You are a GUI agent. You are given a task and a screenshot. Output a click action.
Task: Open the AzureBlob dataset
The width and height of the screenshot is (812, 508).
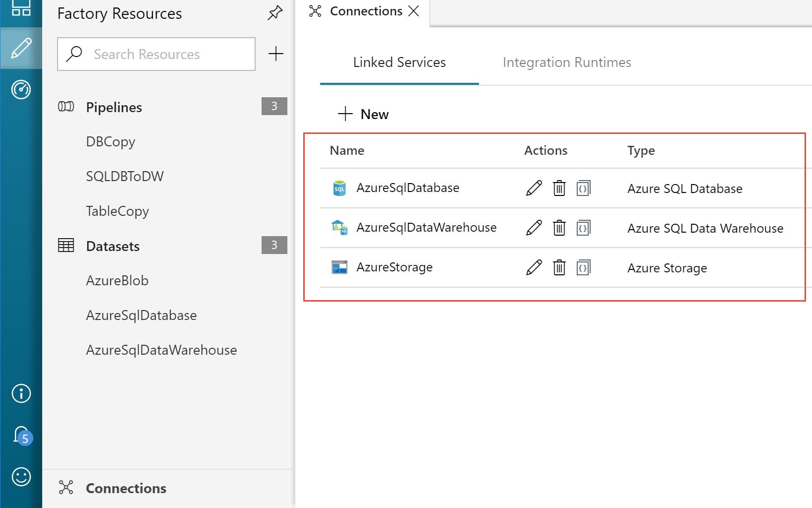click(x=117, y=281)
